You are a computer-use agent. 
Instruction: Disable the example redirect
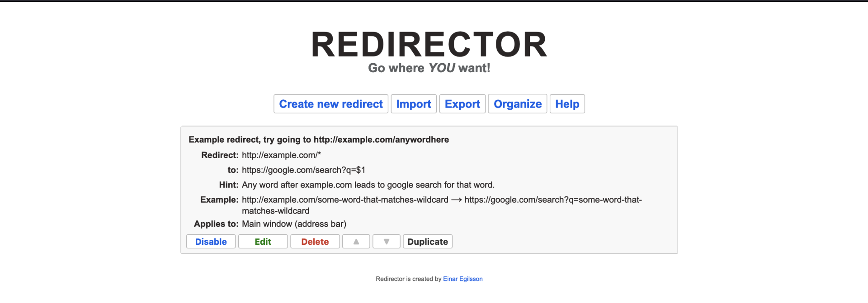(211, 242)
